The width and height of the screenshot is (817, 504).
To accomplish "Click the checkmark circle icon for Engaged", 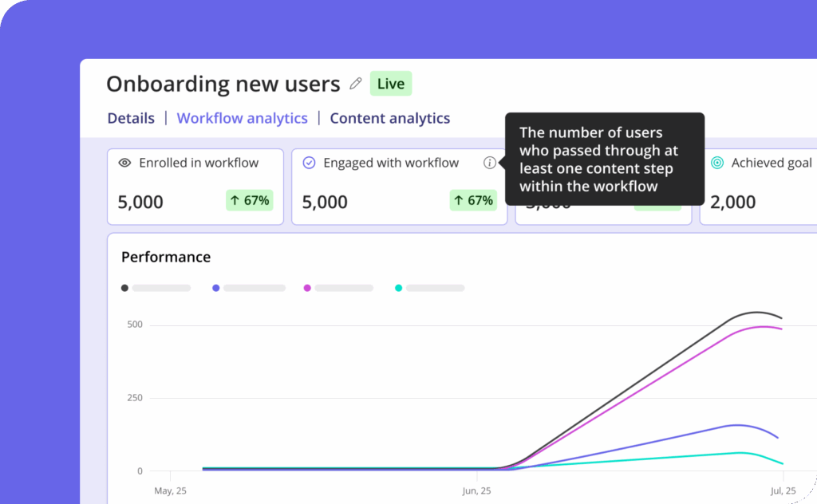I will point(310,163).
